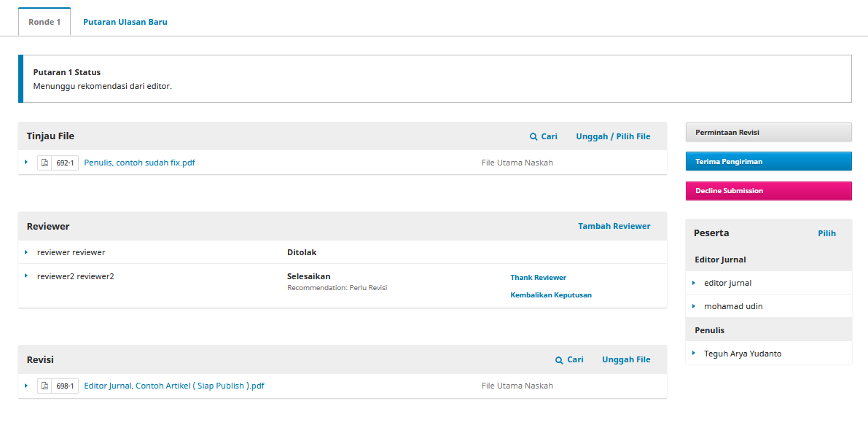Expand the reviewer reviewer row

point(26,252)
